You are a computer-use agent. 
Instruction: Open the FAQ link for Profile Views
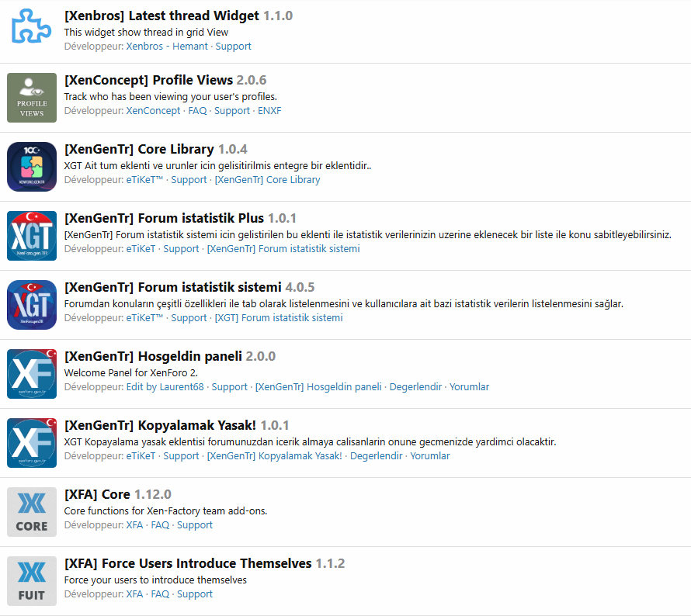coord(197,110)
